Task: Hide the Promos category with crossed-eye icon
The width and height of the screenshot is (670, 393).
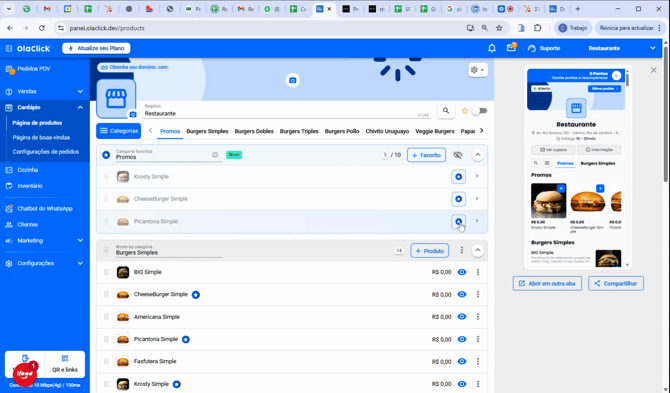Action: (458, 155)
